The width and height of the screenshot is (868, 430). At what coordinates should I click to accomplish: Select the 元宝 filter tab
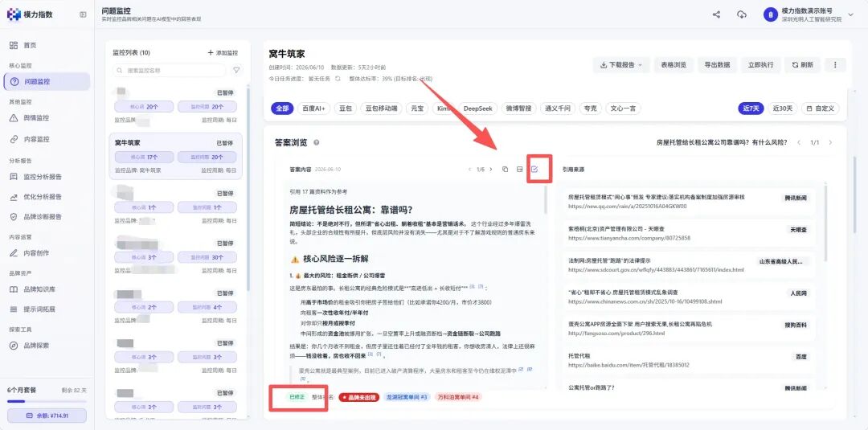417,109
